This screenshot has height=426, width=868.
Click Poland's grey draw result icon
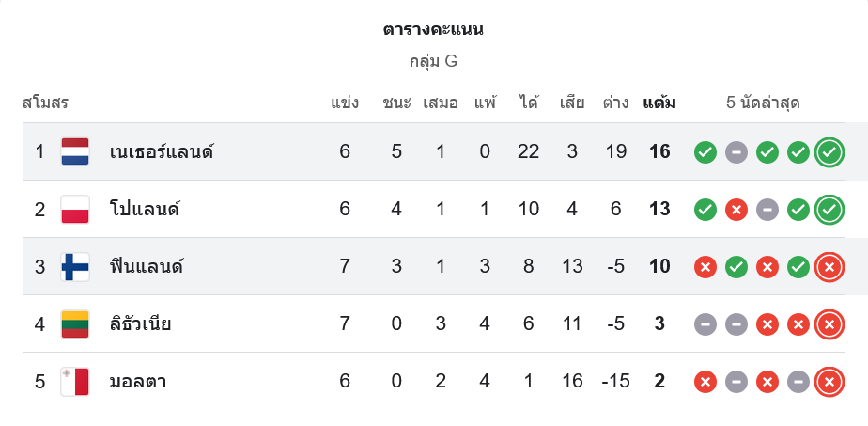point(767,209)
